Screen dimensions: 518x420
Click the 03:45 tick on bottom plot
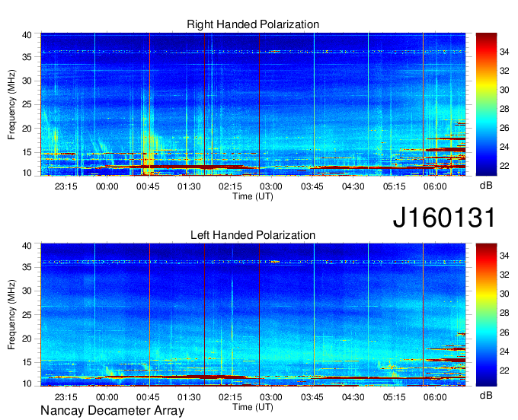click(312, 397)
